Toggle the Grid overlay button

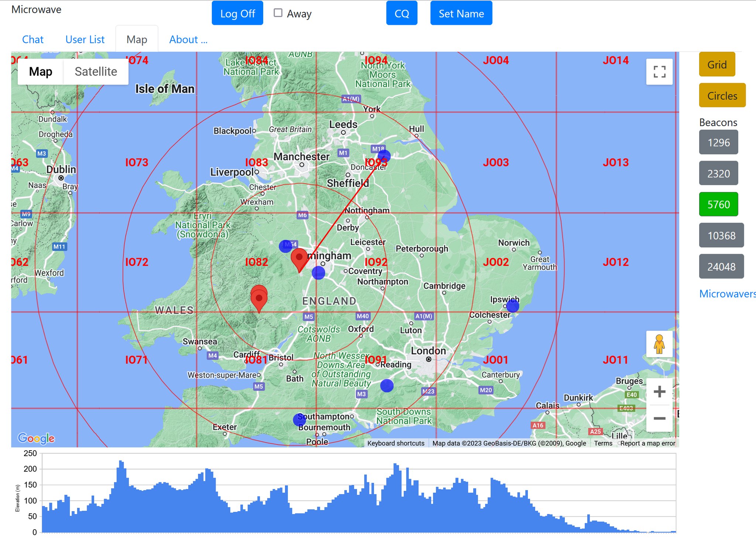pos(717,65)
